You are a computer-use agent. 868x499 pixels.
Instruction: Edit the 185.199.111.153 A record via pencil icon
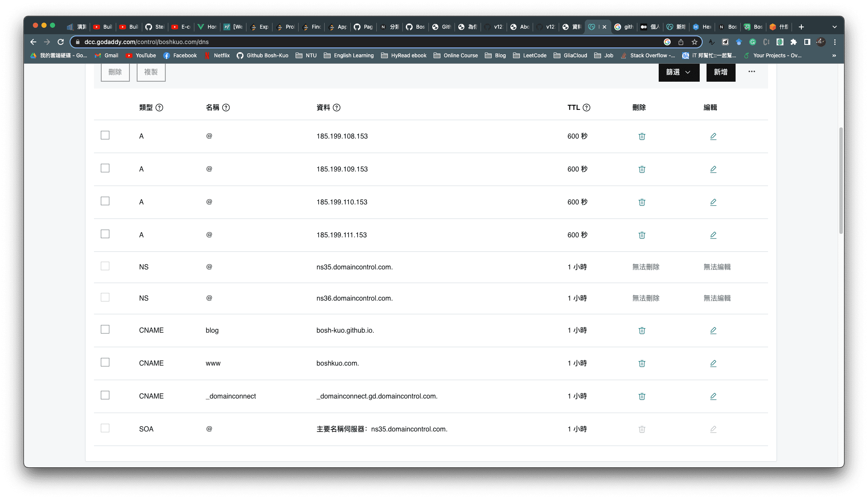coord(713,235)
